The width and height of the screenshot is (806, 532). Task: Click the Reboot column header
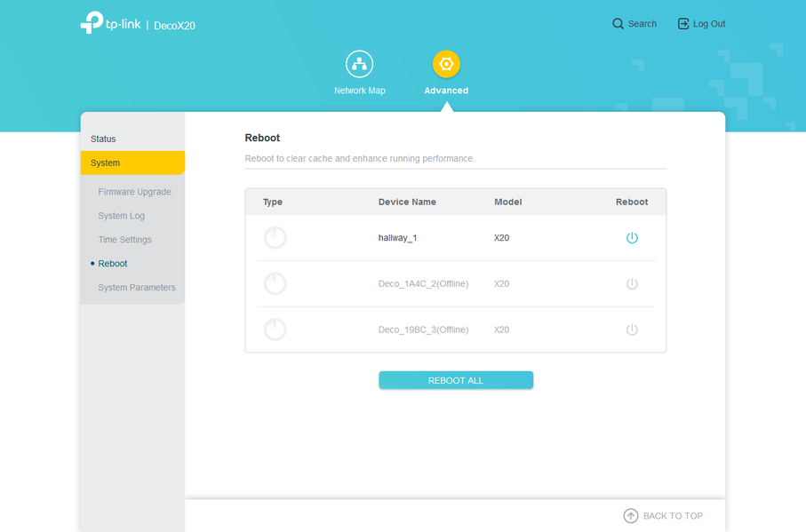632,202
